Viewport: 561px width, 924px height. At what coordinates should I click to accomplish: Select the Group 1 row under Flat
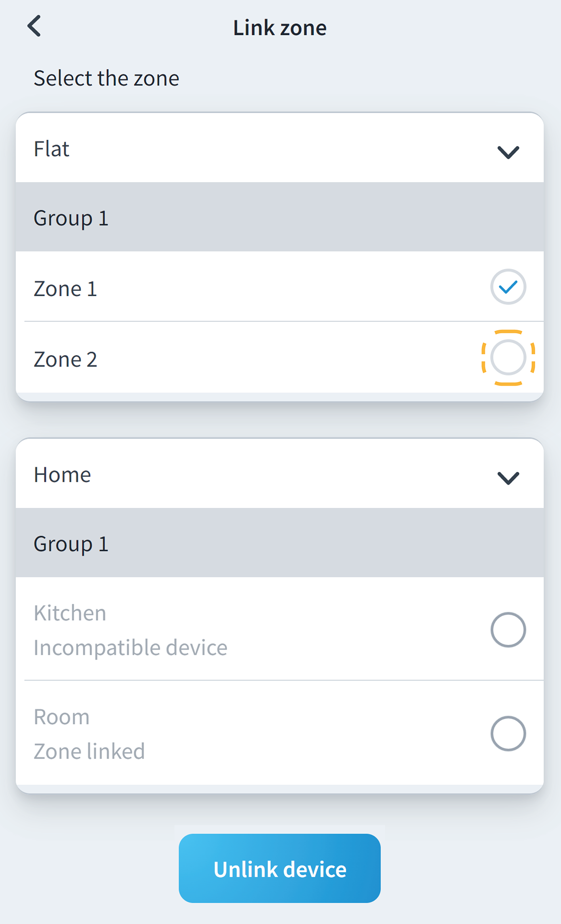pyautogui.click(x=71, y=218)
